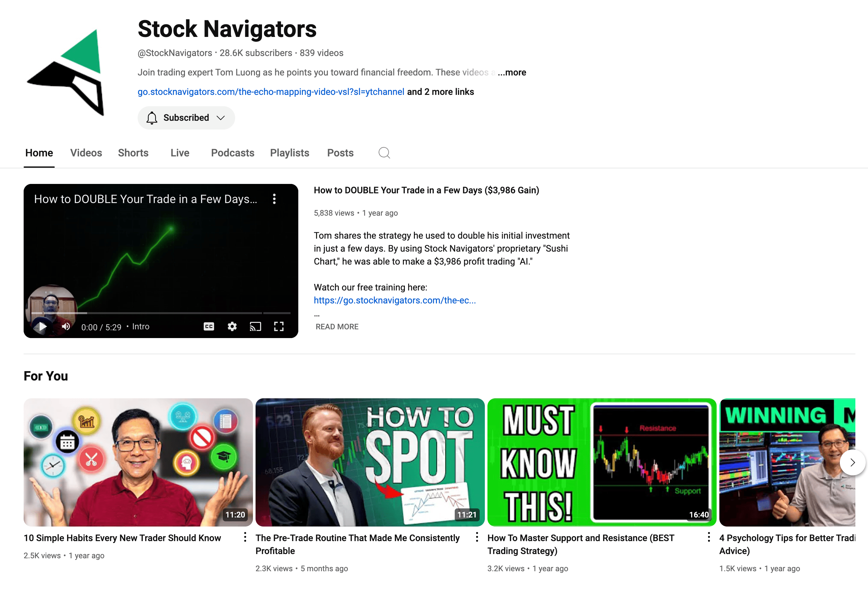Screen dimensions: 868x590
Task: Open options for 10 Simple Habits video
Action: (245, 537)
